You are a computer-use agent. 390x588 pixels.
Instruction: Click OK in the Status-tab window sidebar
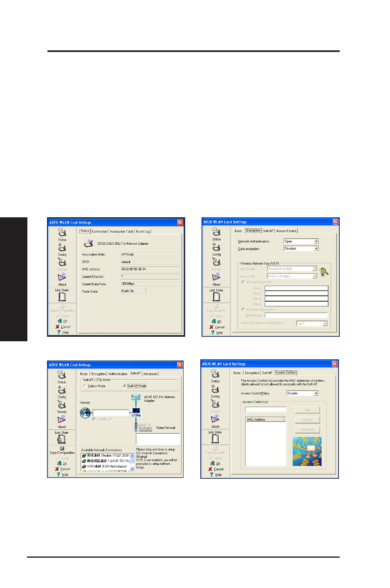click(63, 321)
